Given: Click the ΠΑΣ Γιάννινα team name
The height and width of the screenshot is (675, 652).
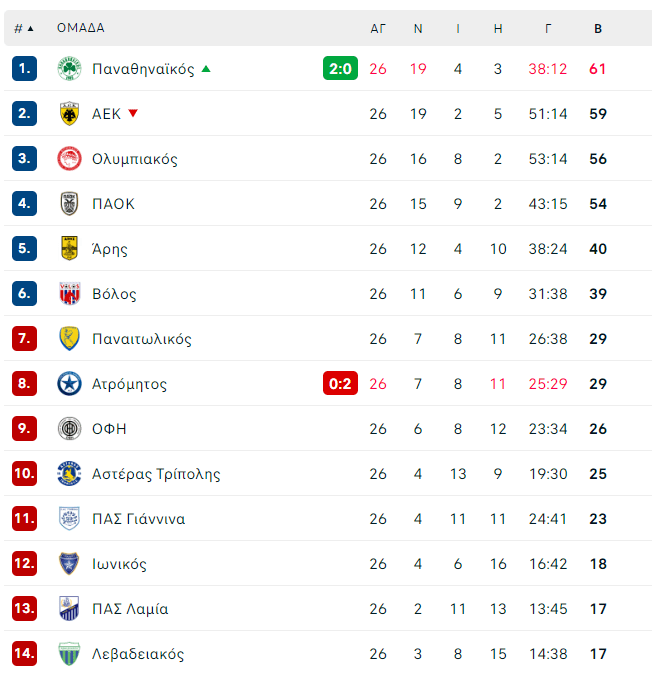Looking at the screenshot, I should pyautogui.click(x=138, y=519).
